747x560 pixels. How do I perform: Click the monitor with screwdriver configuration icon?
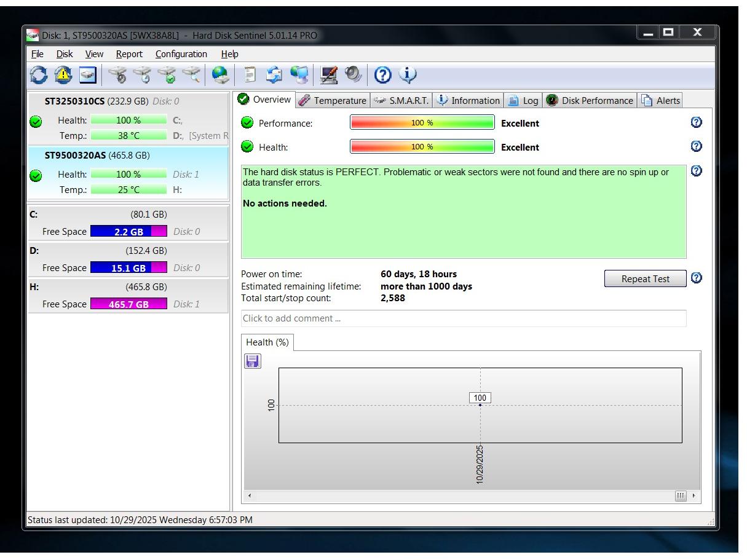tap(329, 75)
